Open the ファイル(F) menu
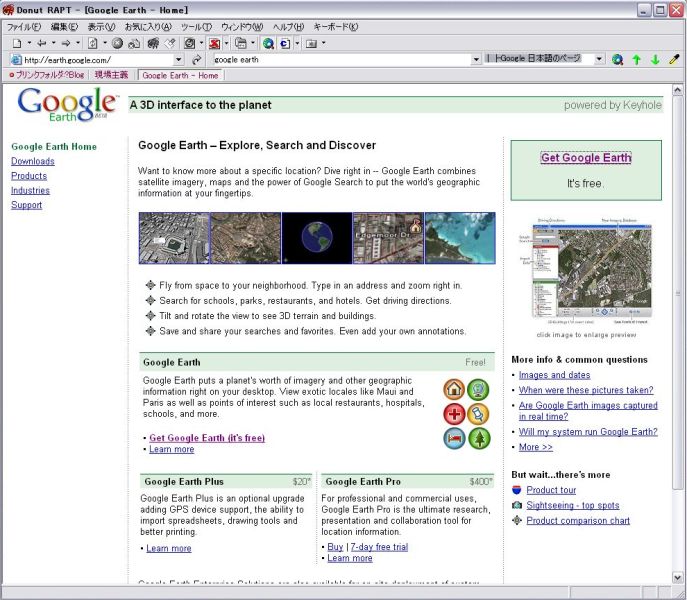The image size is (687, 600). (24, 27)
